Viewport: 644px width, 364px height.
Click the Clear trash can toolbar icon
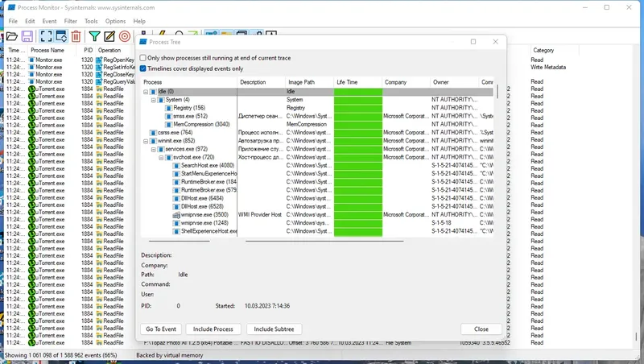tap(76, 36)
